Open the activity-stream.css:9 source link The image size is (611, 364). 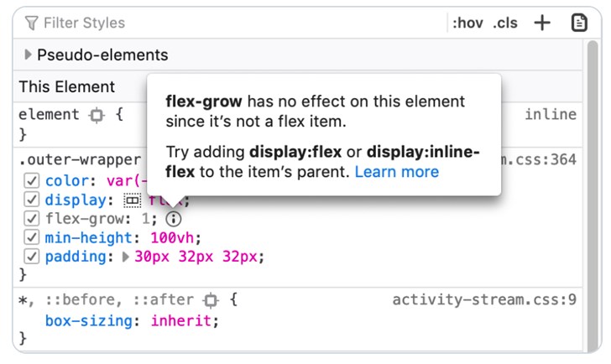tap(483, 300)
